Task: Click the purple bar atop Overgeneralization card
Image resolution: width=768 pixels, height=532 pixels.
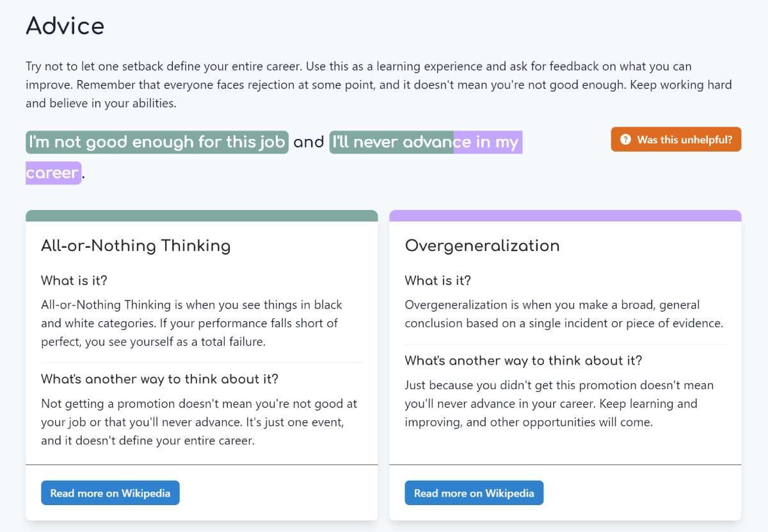Action: 565,216
